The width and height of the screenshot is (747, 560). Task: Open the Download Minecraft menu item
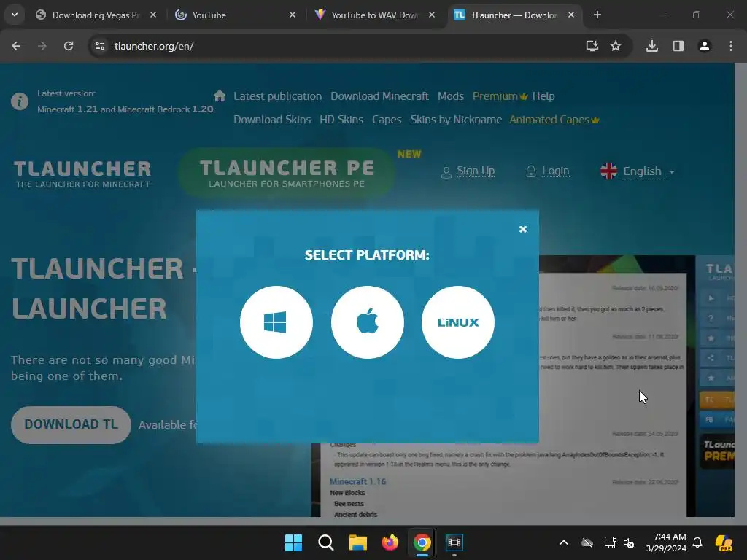tap(379, 96)
